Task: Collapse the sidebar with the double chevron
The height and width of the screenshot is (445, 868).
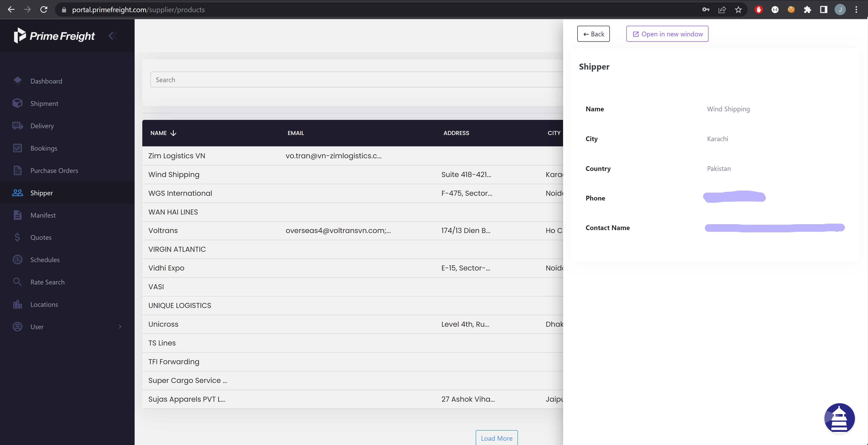Action: (112, 35)
